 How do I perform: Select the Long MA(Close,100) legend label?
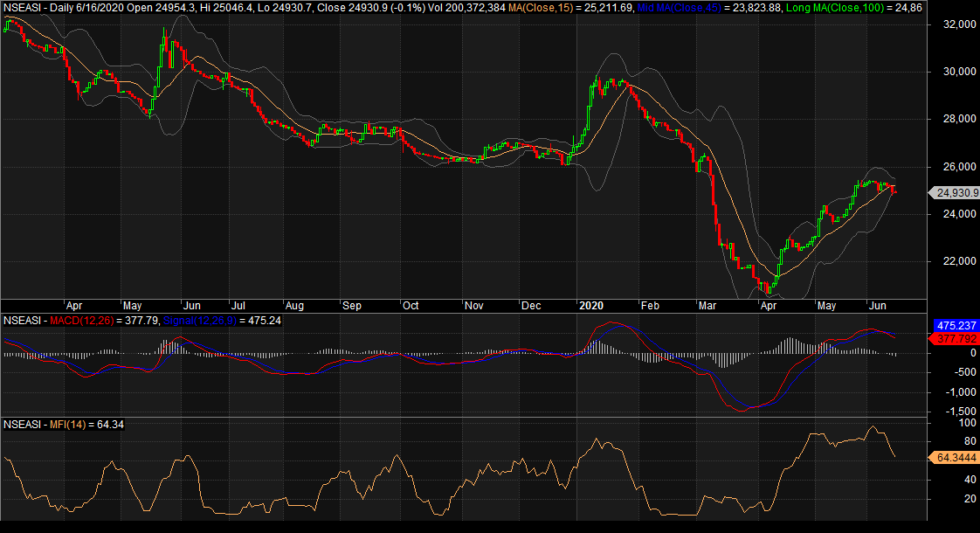pyautogui.click(x=835, y=8)
